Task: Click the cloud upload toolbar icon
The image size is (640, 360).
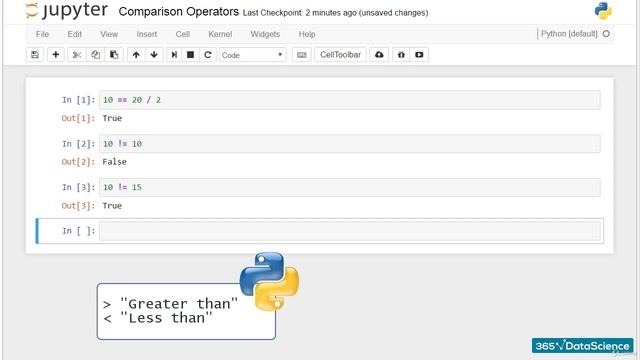Action: point(379,55)
